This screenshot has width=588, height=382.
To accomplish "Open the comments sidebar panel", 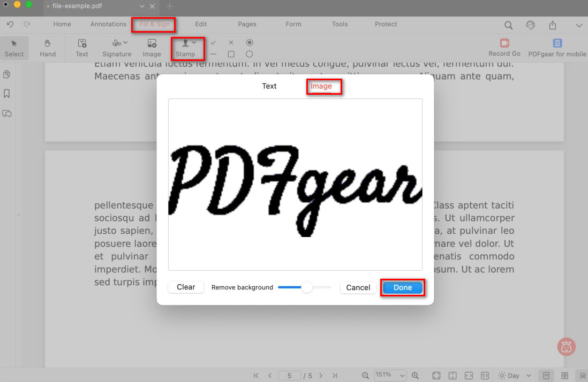I will [7, 113].
